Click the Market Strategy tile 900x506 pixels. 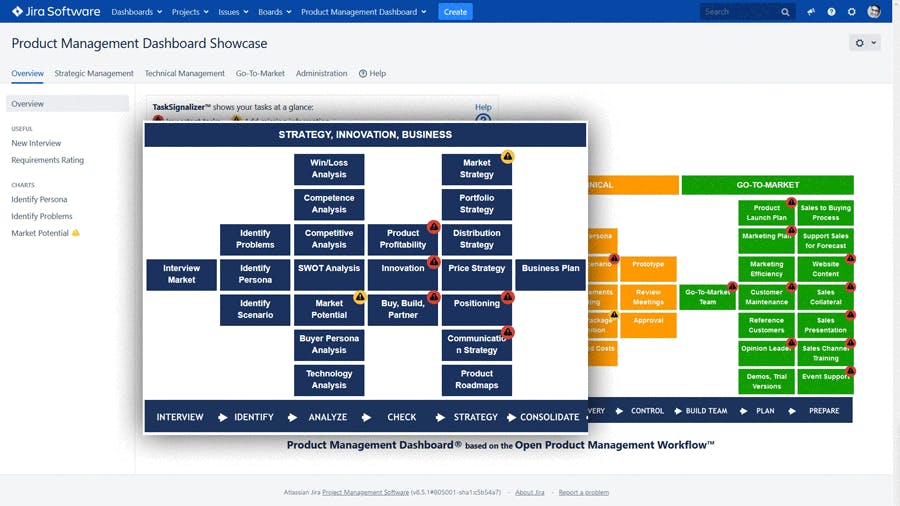point(476,169)
